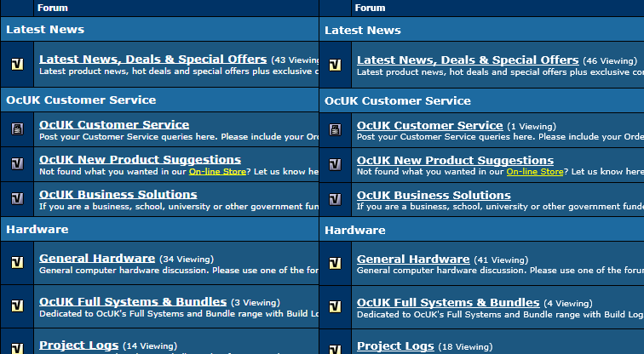The image size is (644, 354).
Task: Open OcUK Full Systems & Bundles link with 3 Viewing
Action: (133, 302)
